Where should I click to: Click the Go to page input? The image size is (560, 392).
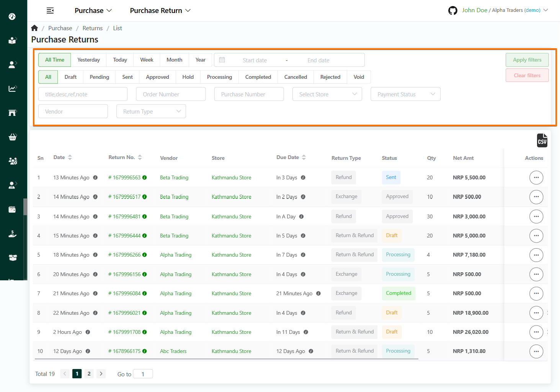(143, 374)
